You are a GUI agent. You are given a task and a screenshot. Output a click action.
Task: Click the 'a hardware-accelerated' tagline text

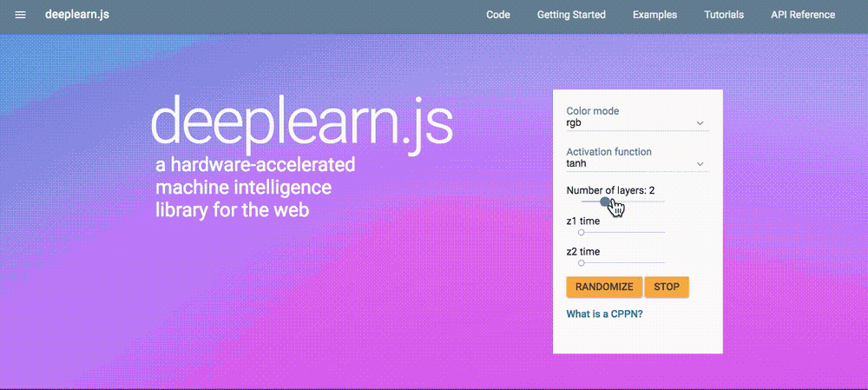coord(255,165)
